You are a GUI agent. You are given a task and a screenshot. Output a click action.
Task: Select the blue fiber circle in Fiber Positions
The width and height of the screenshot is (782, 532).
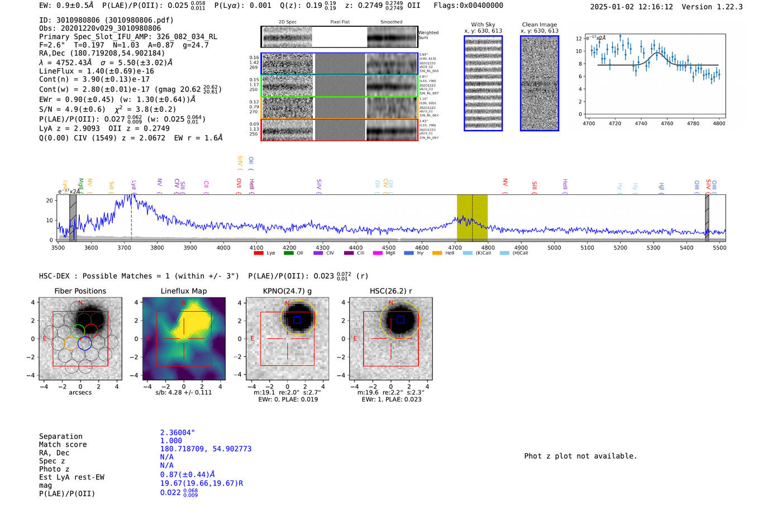[85, 343]
